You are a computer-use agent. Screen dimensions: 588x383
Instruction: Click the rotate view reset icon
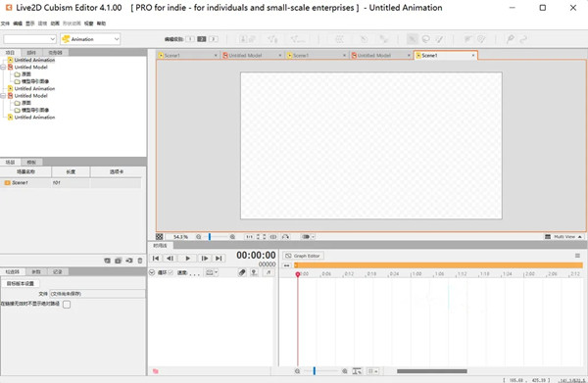click(285, 237)
